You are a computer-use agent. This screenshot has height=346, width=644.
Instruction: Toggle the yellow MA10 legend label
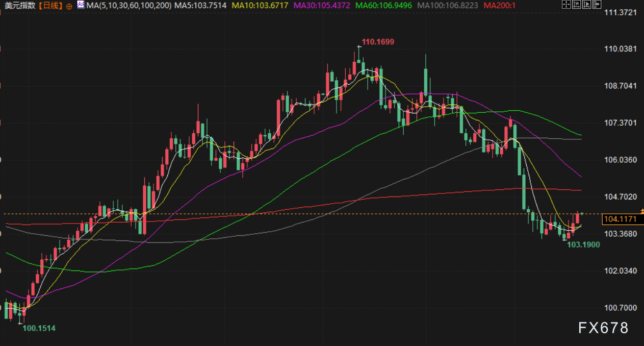260,6
